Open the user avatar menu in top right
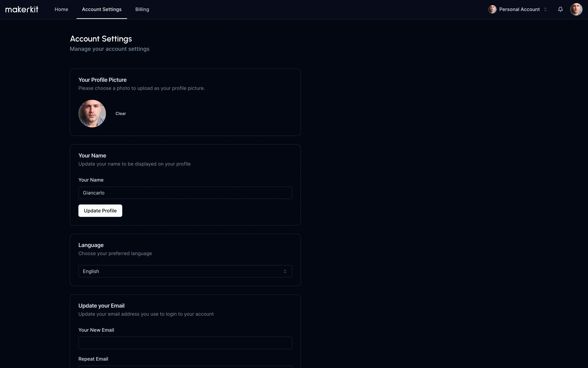The height and width of the screenshot is (368, 588). click(576, 9)
